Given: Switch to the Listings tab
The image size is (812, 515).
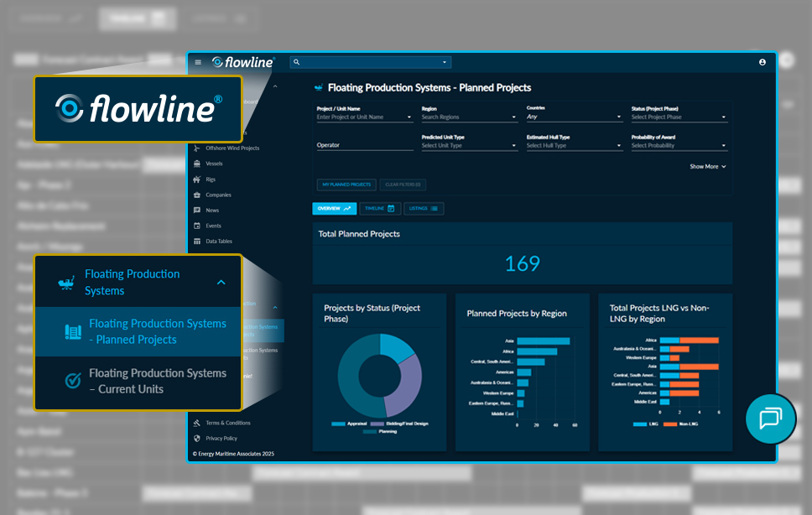Looking at the screenshot, I should tap(423, 209).
